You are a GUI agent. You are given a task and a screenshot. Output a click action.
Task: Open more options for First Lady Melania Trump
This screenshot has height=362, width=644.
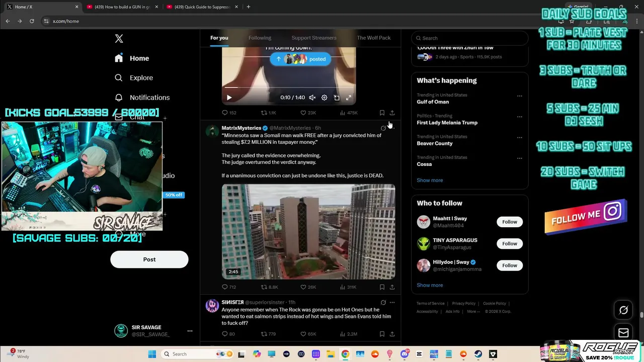520,117
